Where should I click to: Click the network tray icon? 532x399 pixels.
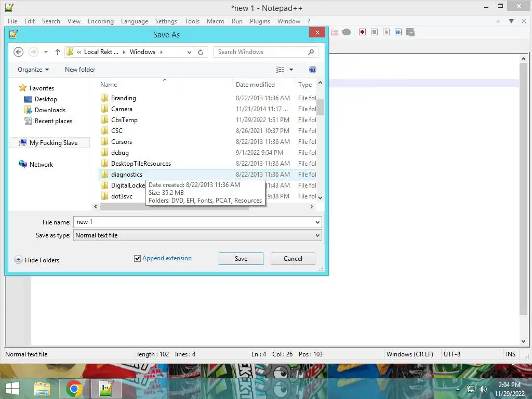(471, 389)
